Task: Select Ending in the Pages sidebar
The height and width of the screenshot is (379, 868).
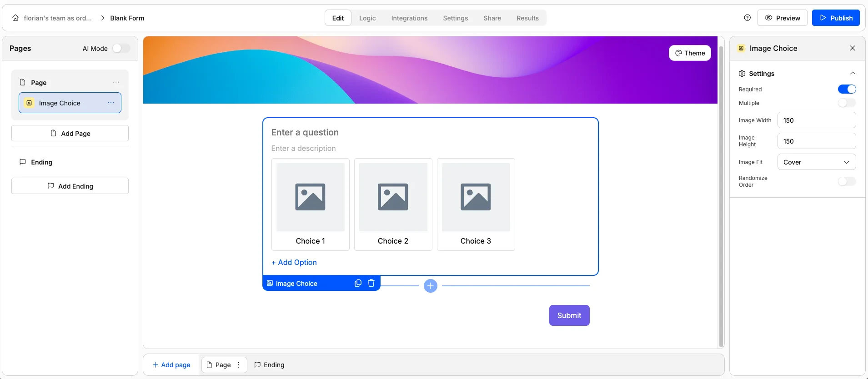Action: click(x=70, y=162)
